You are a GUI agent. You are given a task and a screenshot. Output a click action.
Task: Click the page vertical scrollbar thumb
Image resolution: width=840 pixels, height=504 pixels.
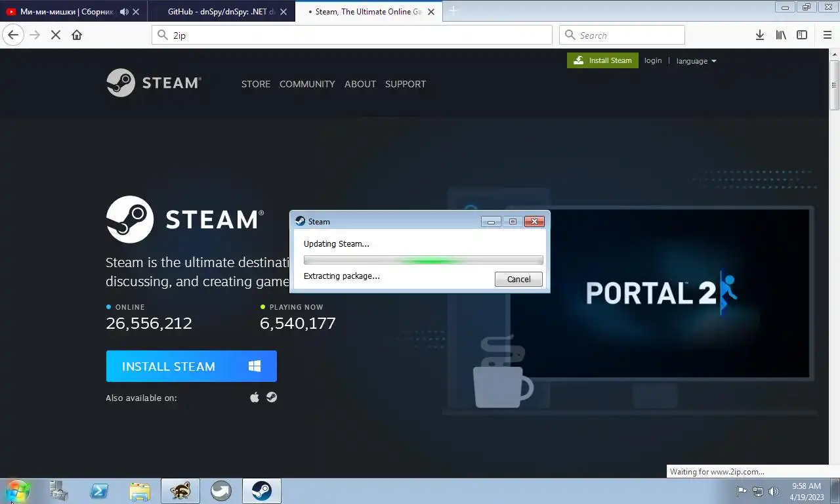click(835, 85)
